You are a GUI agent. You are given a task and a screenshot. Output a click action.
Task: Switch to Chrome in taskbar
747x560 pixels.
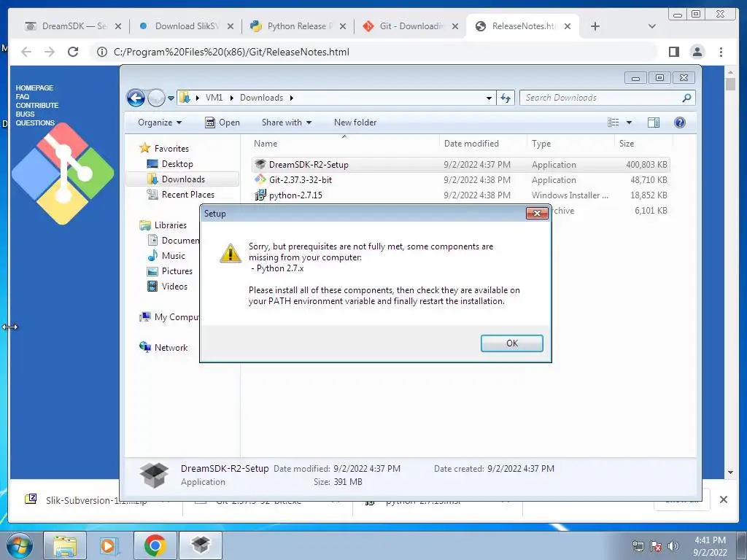tap(155, 545)
